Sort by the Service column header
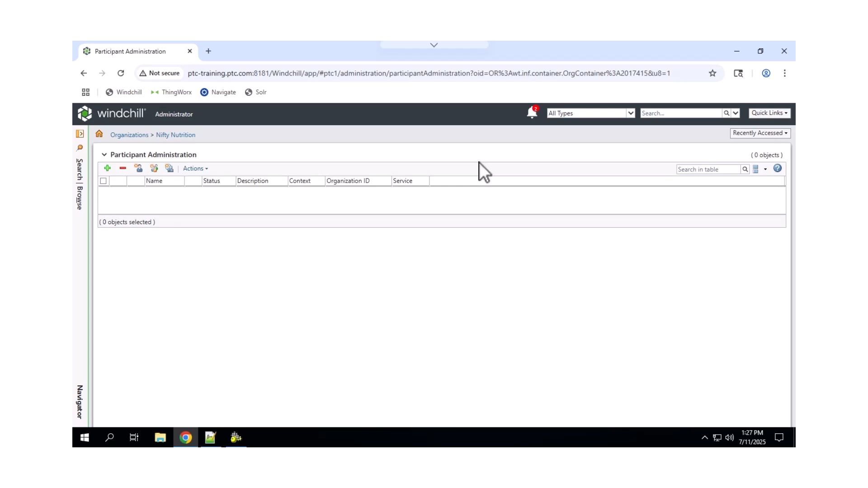The height and width of the screenshot is (488, 868). coord(410,181)
